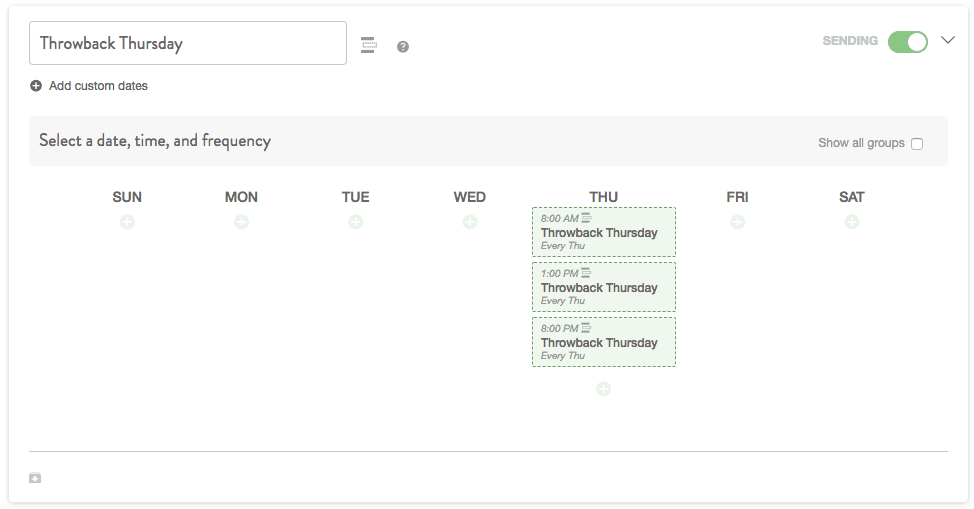Add a time slot on Wednesday
The image size is (974, 509).
pyautogui.click(x=470, y=222)
